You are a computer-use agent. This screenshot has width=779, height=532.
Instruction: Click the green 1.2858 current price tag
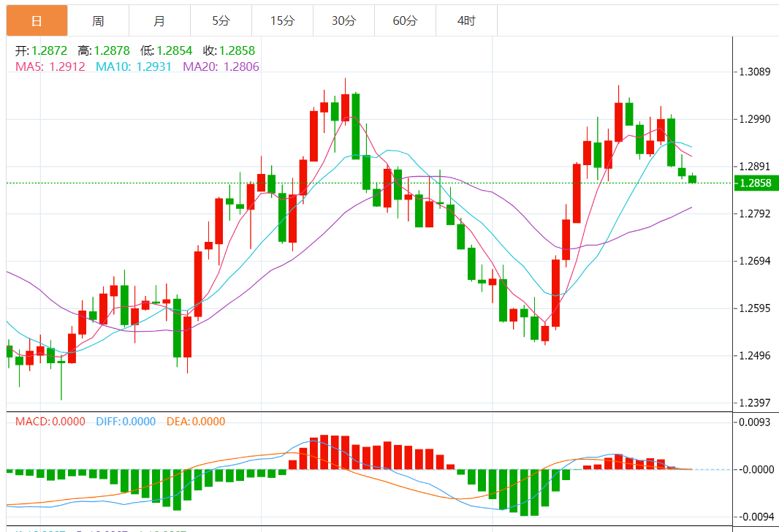click(x=756, y=183)
